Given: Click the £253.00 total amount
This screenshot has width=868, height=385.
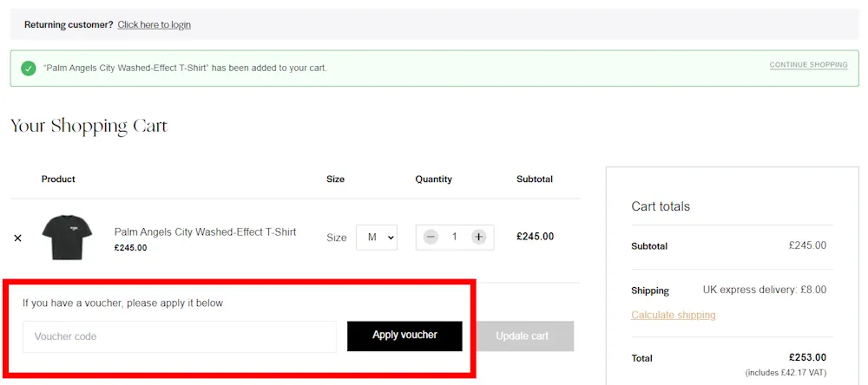Looking at the screenshot, I should coord(807,357).
